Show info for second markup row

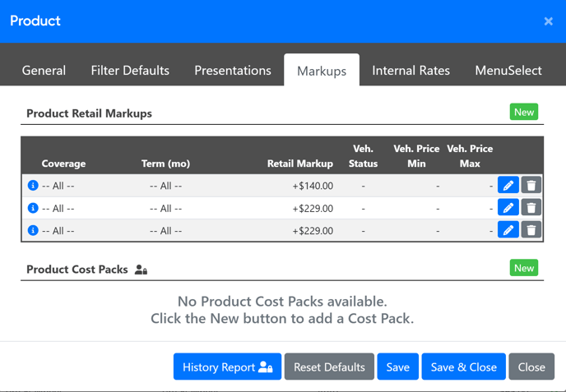(x=33, y=208)
